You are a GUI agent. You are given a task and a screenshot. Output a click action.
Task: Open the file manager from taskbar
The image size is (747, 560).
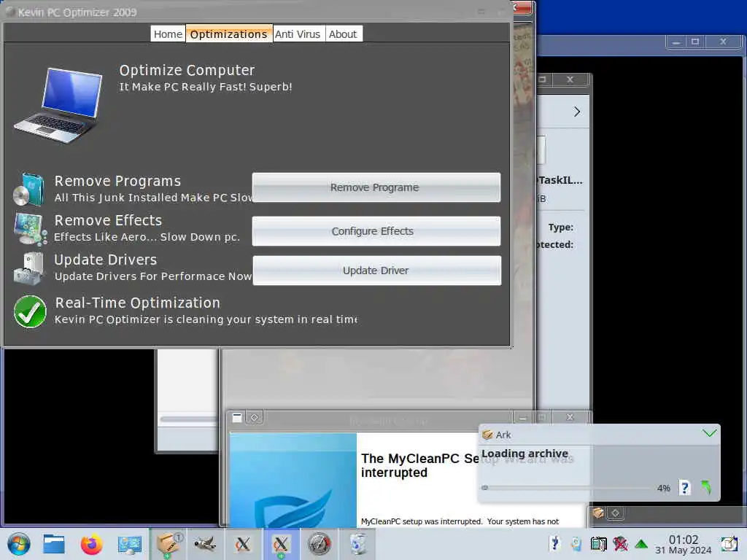pyautogui.click(x=54, y=544)
